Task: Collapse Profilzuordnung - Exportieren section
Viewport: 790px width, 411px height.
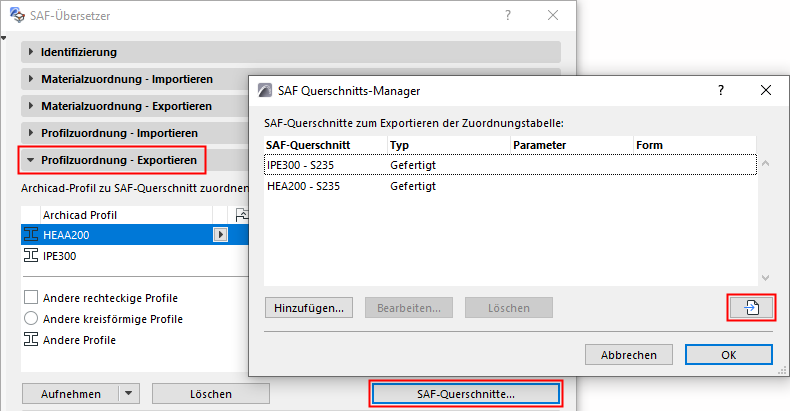Action: tap(31, 159)
